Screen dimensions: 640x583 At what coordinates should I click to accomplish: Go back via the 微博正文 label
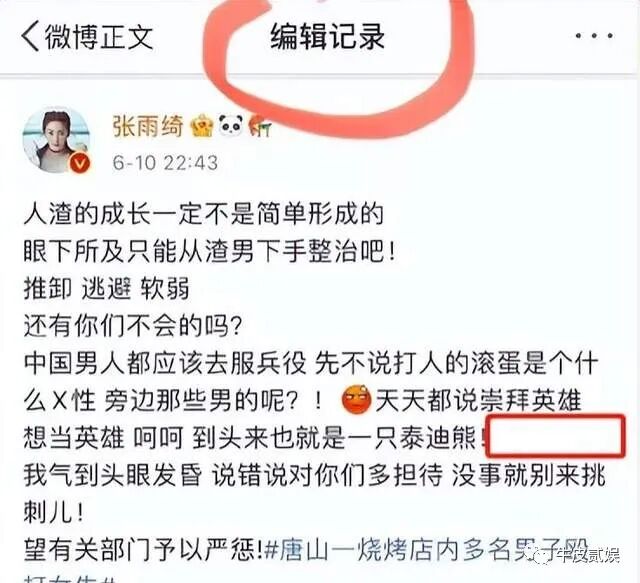click(99, 36)
